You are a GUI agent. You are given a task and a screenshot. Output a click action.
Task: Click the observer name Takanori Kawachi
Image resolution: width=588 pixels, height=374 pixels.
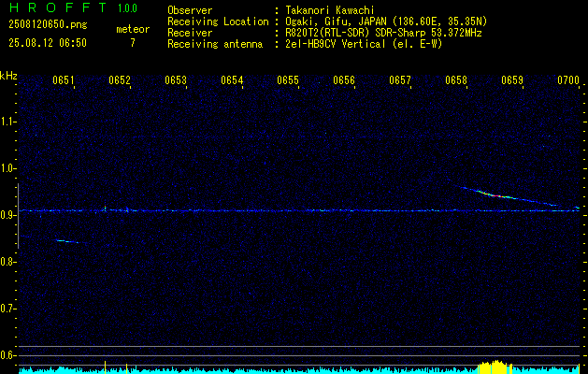pyautogui.click(x=330, y=10)
